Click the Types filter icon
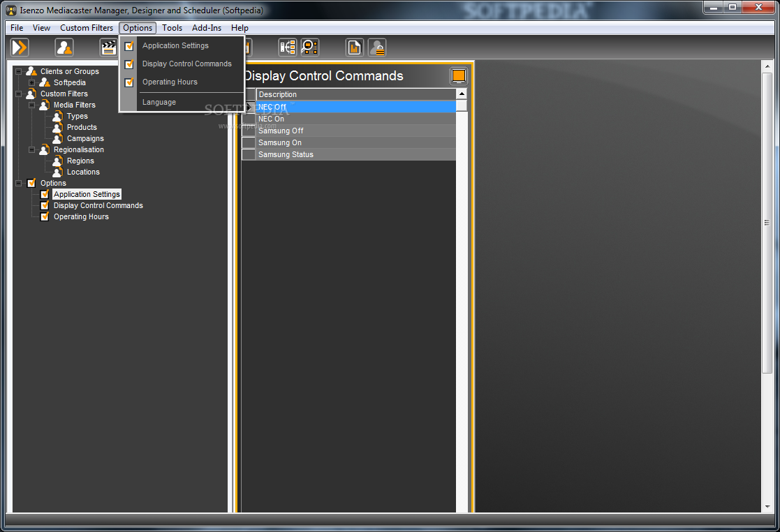 click(58, 116)
